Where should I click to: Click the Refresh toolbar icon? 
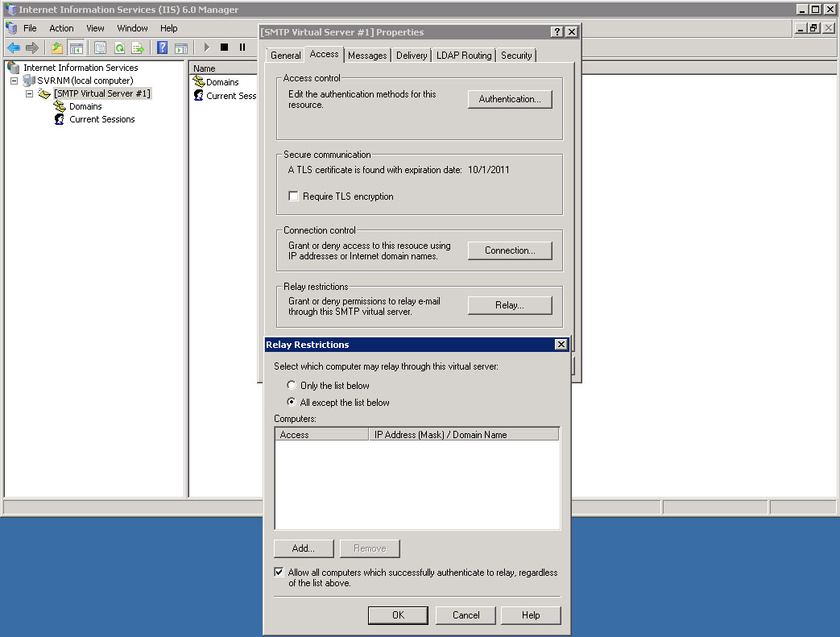pyautogui.click(x=119, y=48)
